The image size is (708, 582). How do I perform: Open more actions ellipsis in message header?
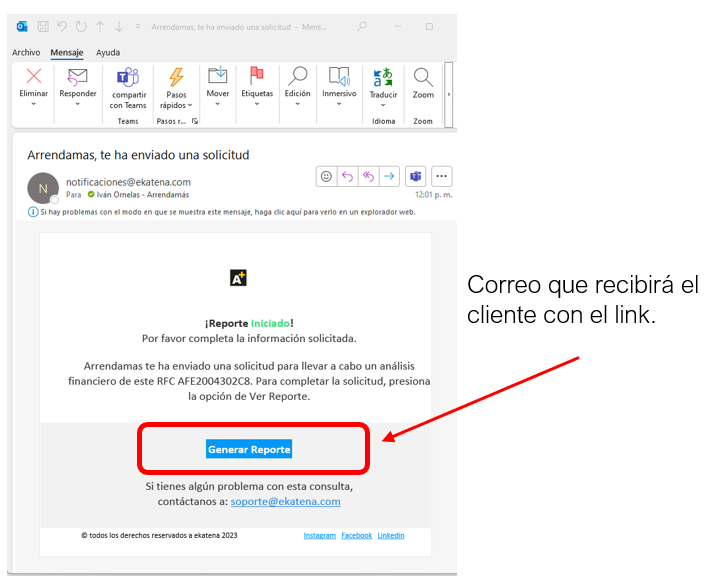(x=441, y=176)
